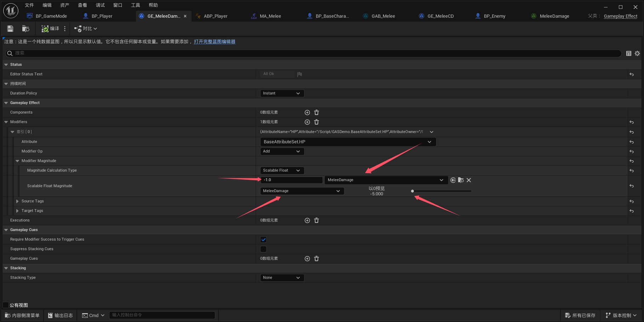Image resolution: width=644 pixels, height=322 pixels.
Task: Open the MeleeDamage row name dropdown
Action: (x=302, y=191)
